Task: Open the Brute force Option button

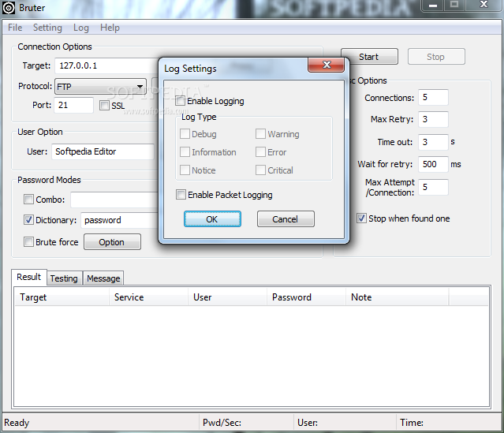Action: pyautogui.click(x=112, y=242)
